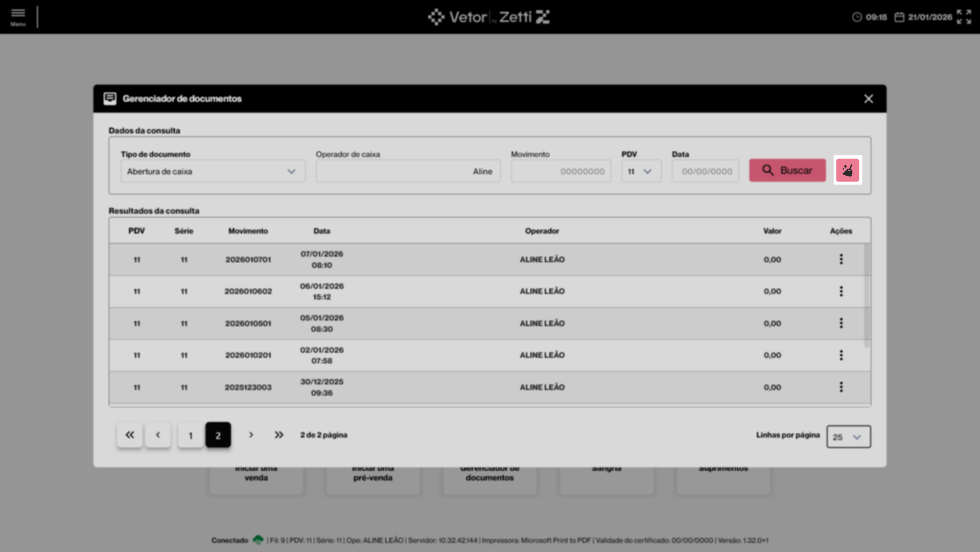This screenshot has width=980, height=552.
Task: Click the Vetor Zetti logo
Action: point(489,17)
